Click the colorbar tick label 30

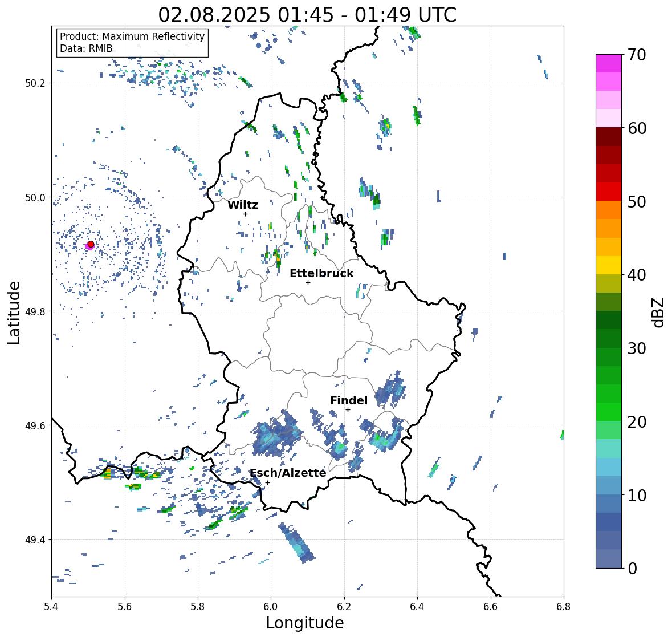click(637, 348)
